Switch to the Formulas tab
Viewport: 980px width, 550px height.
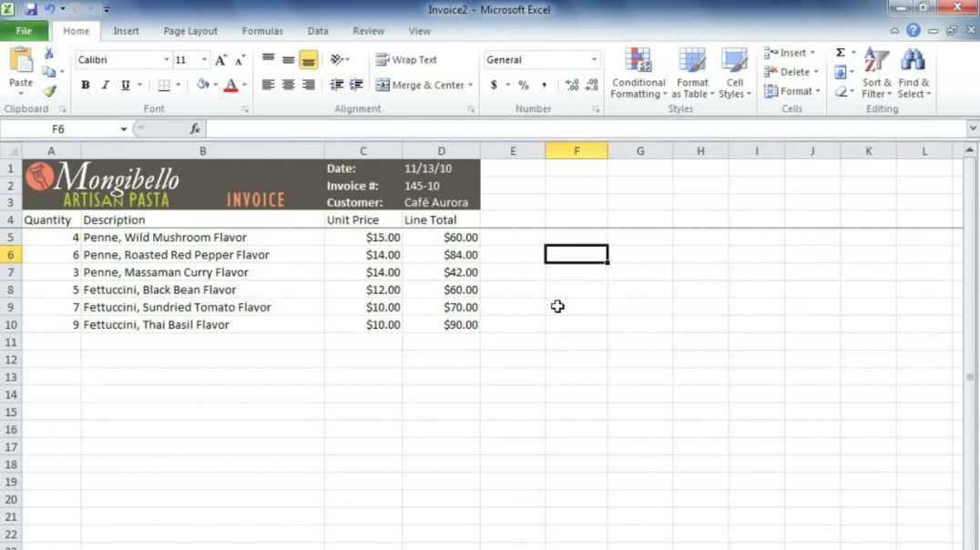pos(262,31)
